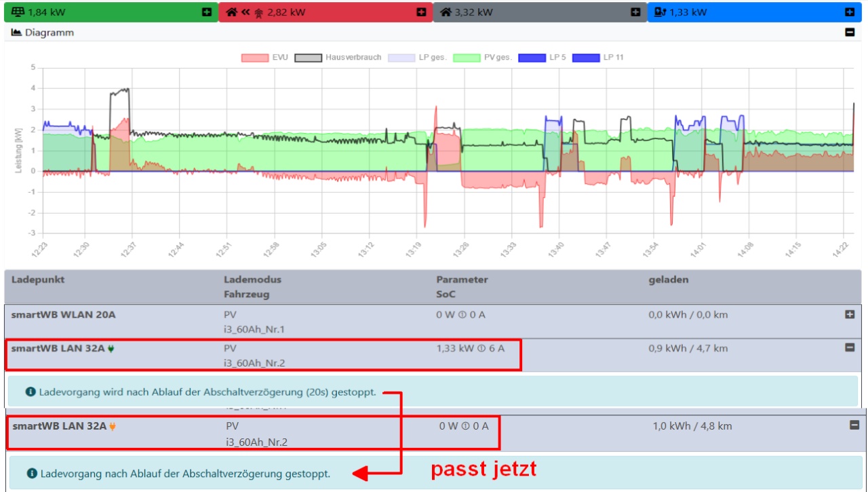Expand the green PV power panel
This screenshot has width=868, height=492.
tap(207, 12)
